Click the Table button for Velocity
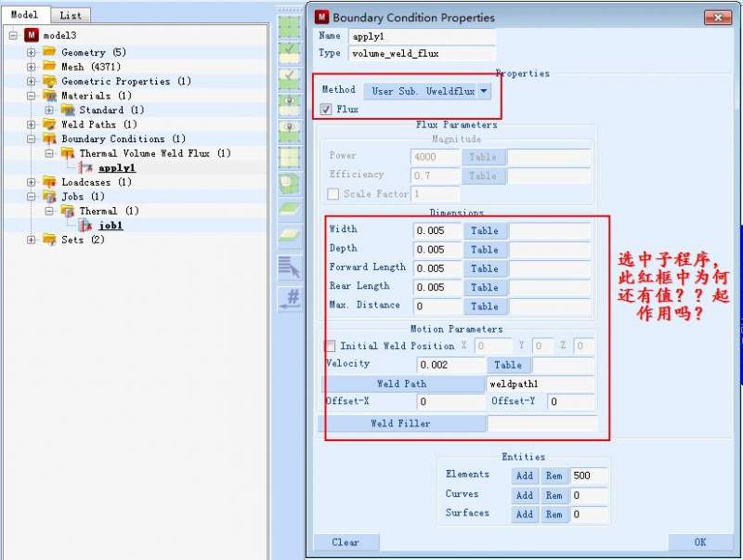Image resolution: width=743 pixels, height=560 pixels. click(x=508, y=365)
